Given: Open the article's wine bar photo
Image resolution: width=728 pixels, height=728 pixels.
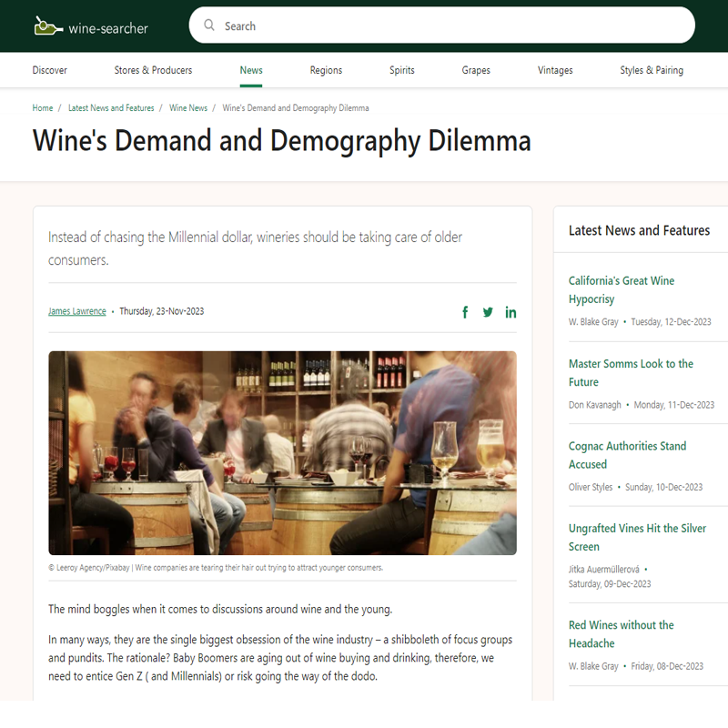Looking at the screenshot, I should point(282,452).
